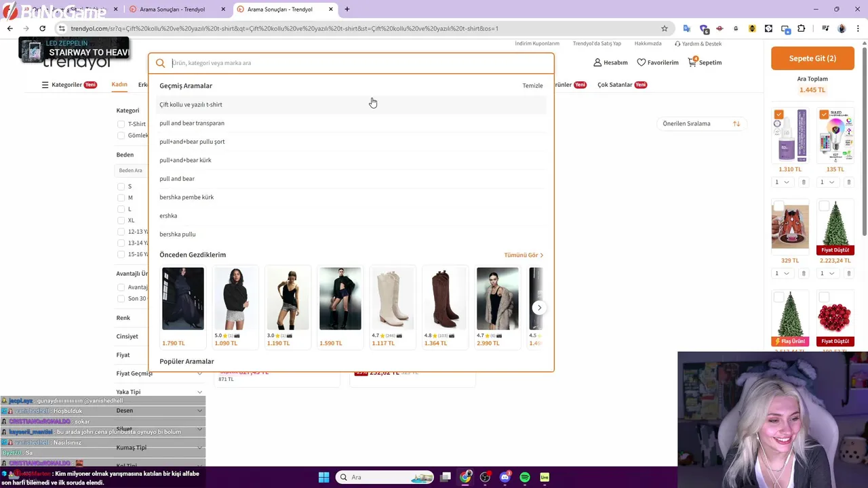The image size is (868, 488).
Task: Open the 1.790 TL black dress thumbnail
Action: tap(183, 299)
